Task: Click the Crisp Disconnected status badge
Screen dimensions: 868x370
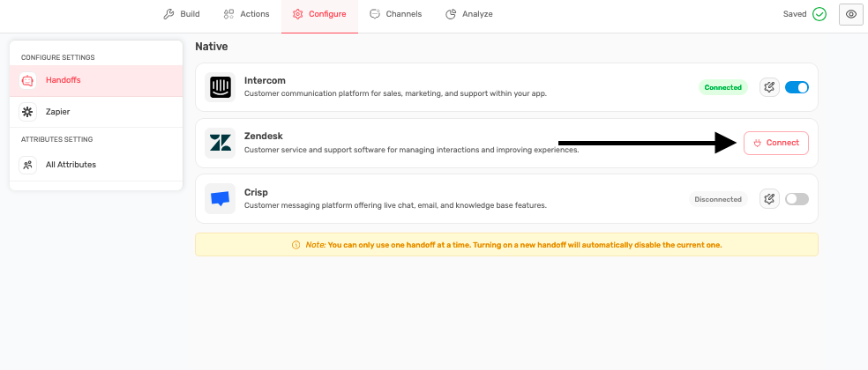Action: coord(718,199)
